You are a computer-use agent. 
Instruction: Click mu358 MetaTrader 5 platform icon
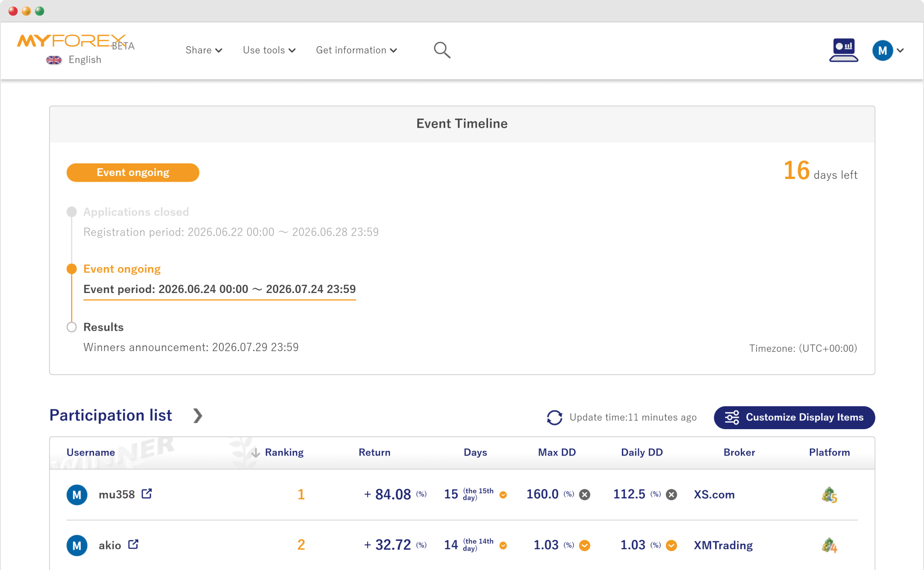(829, 495)
